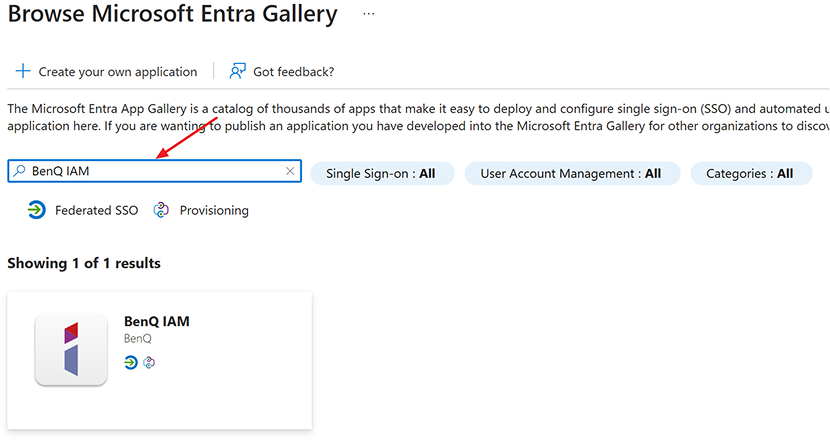
Task: Click the BenQ IAM app logo thumbnail
Action: [x=70, y=349]
